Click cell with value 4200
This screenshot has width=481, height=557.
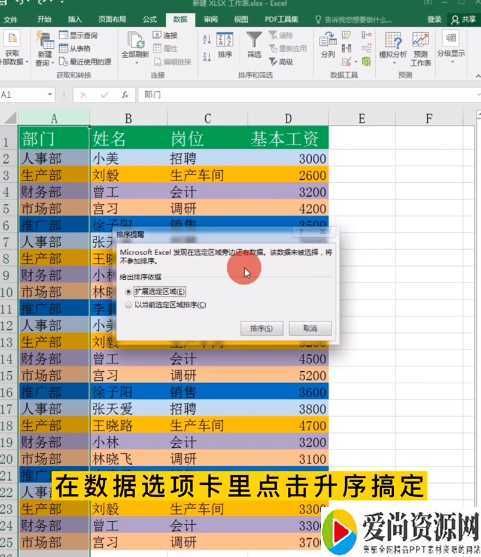point(288,209)
